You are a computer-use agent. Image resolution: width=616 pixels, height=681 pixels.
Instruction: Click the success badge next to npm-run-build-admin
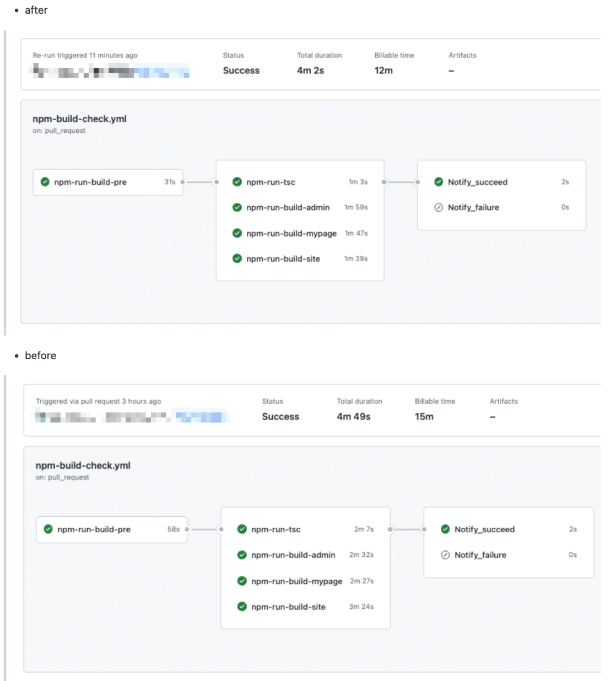(x=237, y=208)
